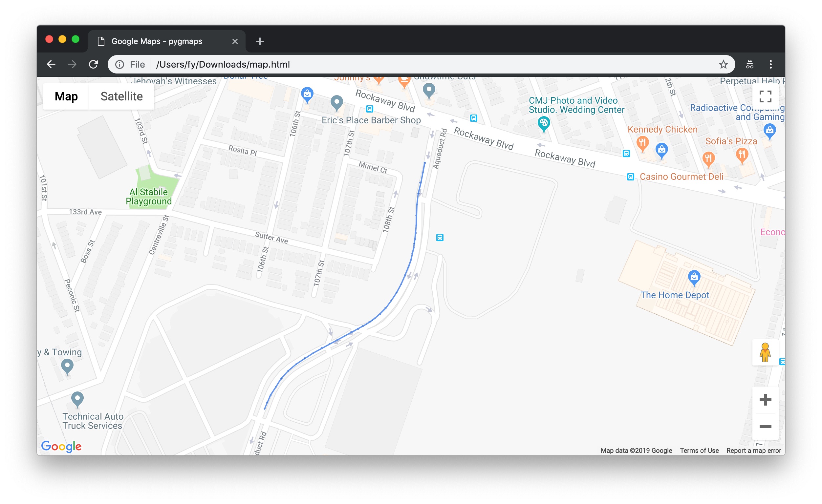This screenshot has width=822, height=504.
Task: Click bus stop icon beside Casino Gourmet Deli
Action: 630,177
